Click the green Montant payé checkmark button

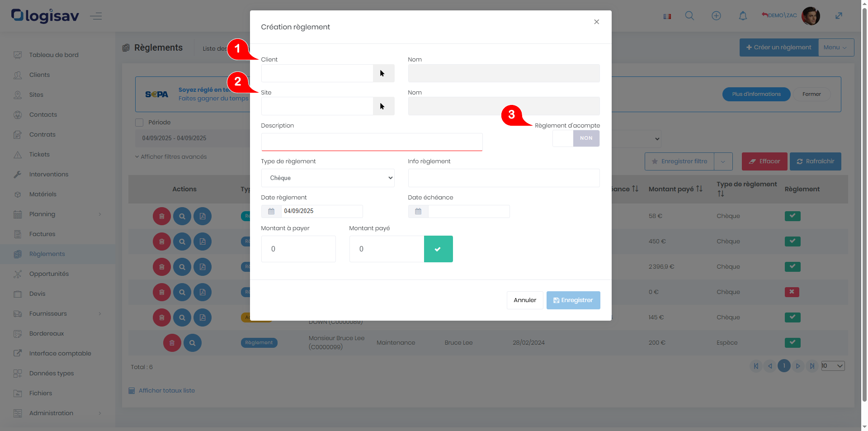click(438, 249)
